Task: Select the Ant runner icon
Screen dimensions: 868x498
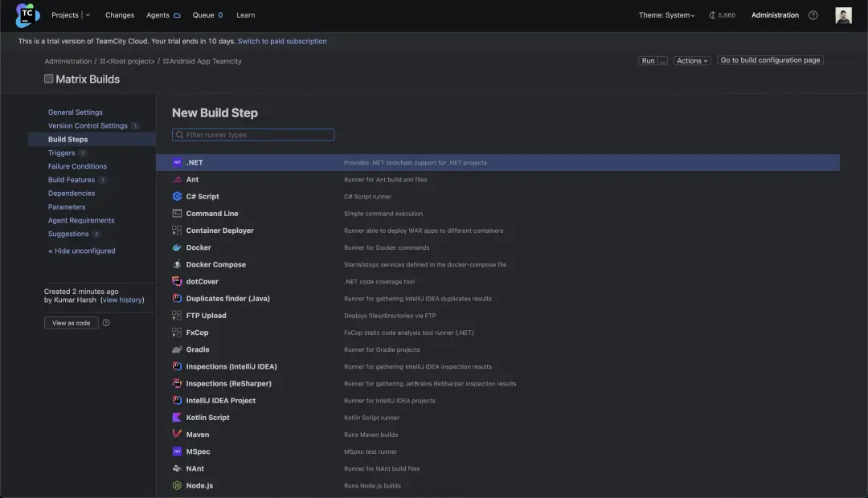Action: click(x=177, y=179)
